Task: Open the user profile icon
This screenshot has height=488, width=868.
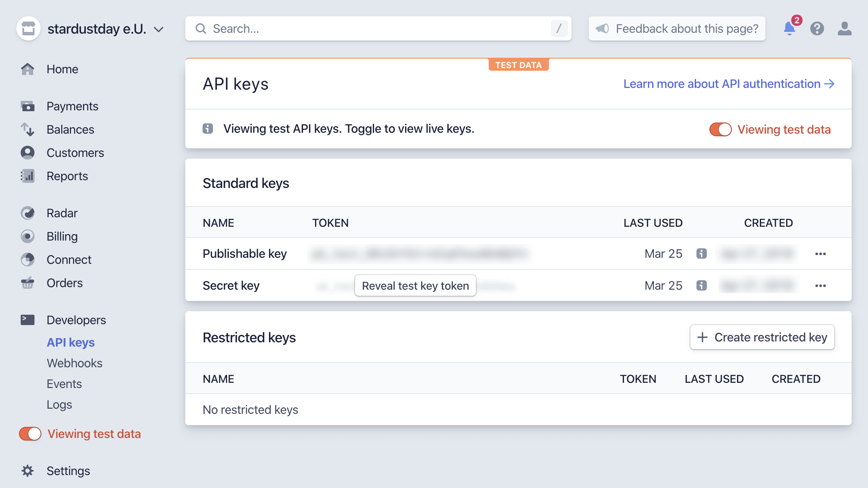Action: pos(844,28)
